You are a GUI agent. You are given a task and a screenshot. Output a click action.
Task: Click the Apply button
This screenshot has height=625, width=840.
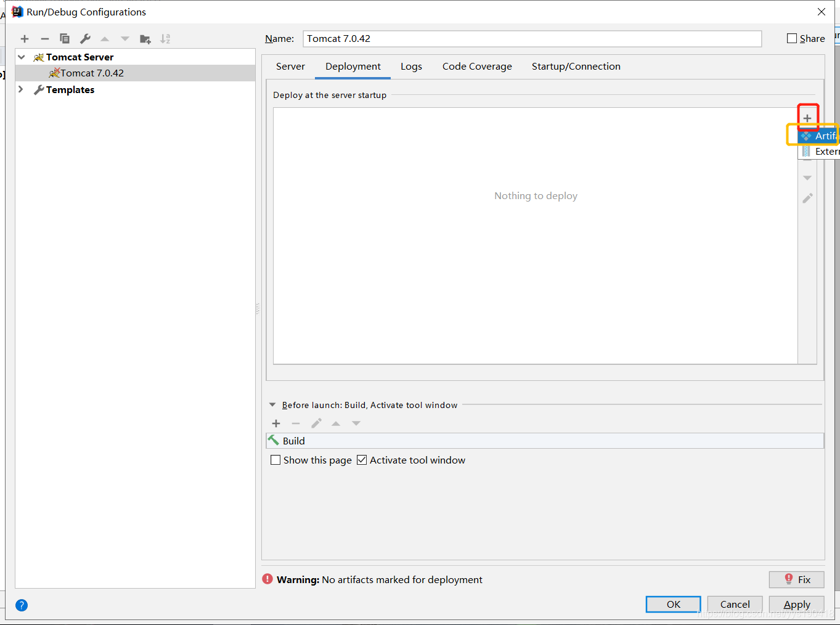(x=797, y=604)
